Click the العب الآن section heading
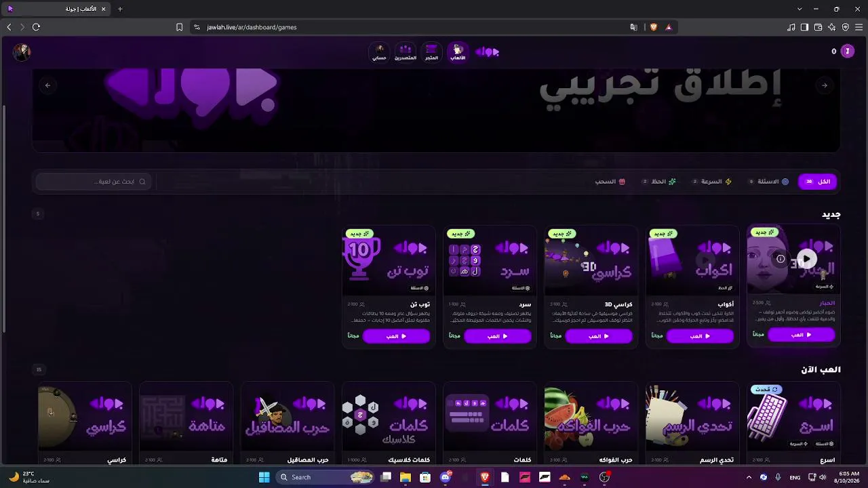Screen dimensions: 868x488 click(x=821, y=369)
